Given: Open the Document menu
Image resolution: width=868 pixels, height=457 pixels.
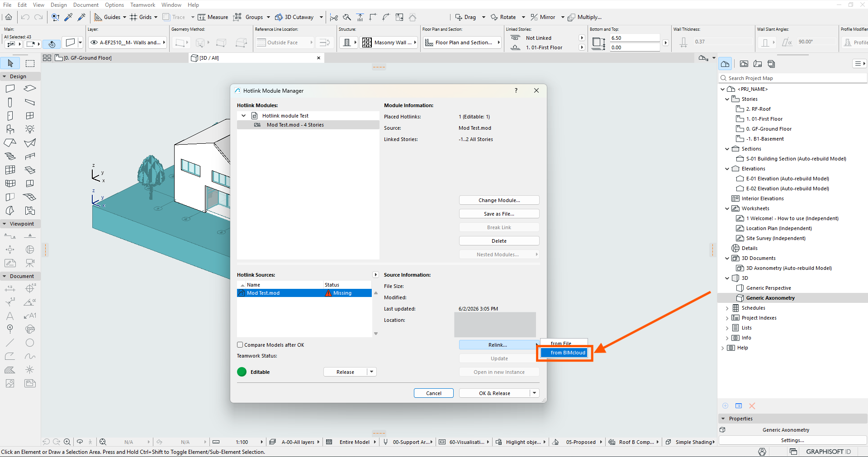Looking at the screenshot, I should pyautogui.click(x=85, y=5).
